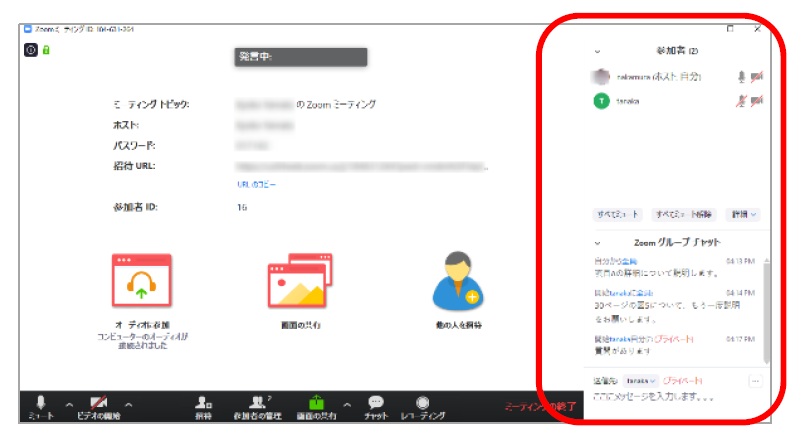Screen dimensions: 805x448
Task: Click the green Share Screen toolbar icon
Action: 317,402
